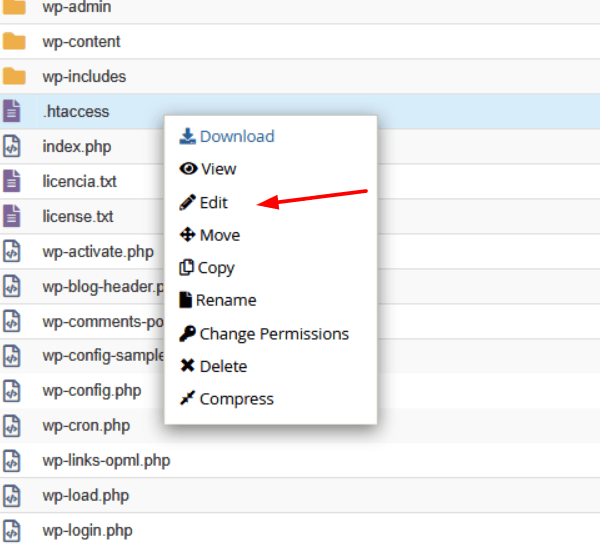
Task: Click the wp-activate.php file icon
Action: point(11,251)
